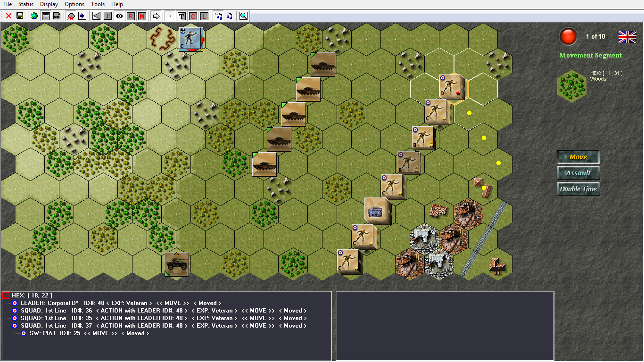Toggle FX sound effects
The width and height of the screenshot is (644, 362).
point(218,16)
